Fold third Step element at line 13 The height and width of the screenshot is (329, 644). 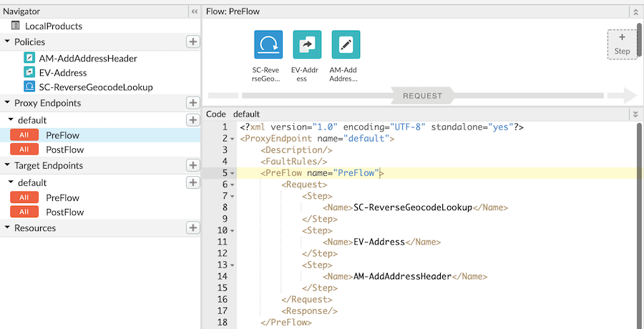[x=232, y=265]
